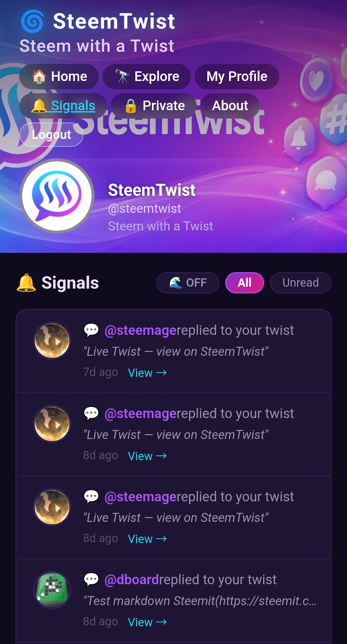Open @dboard username link

click(x=132, y=580)
